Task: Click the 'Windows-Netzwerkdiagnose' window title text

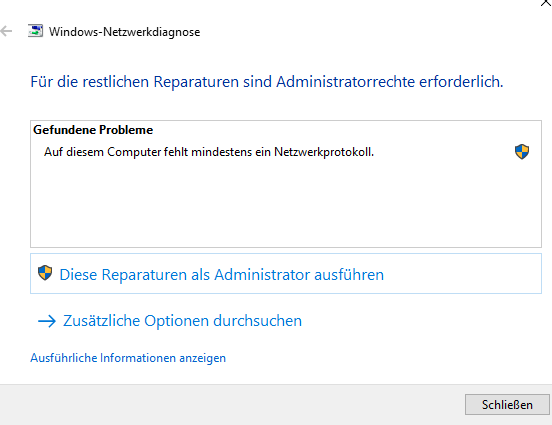Action: (124, 32)
